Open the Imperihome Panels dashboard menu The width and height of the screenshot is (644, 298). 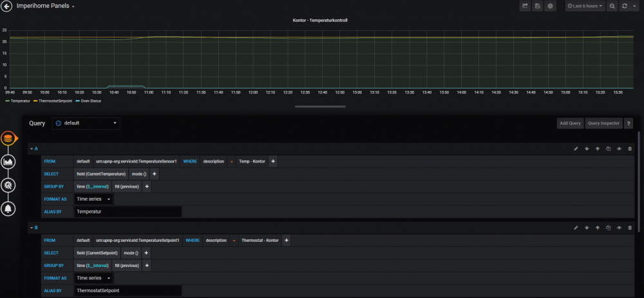coord(46,6)
